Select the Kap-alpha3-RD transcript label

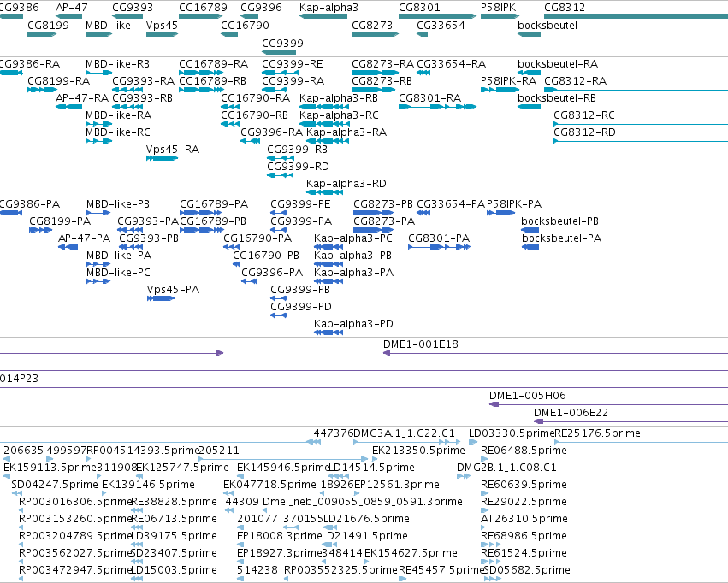point(346,183)
